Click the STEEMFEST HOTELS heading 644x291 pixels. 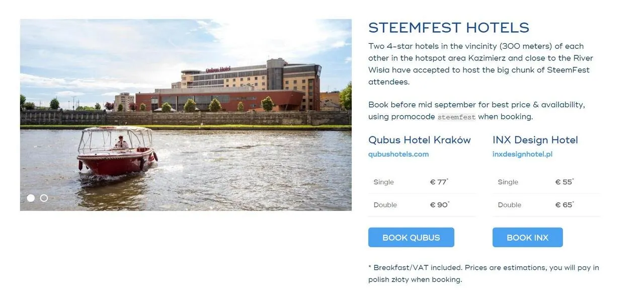[448, 27]
